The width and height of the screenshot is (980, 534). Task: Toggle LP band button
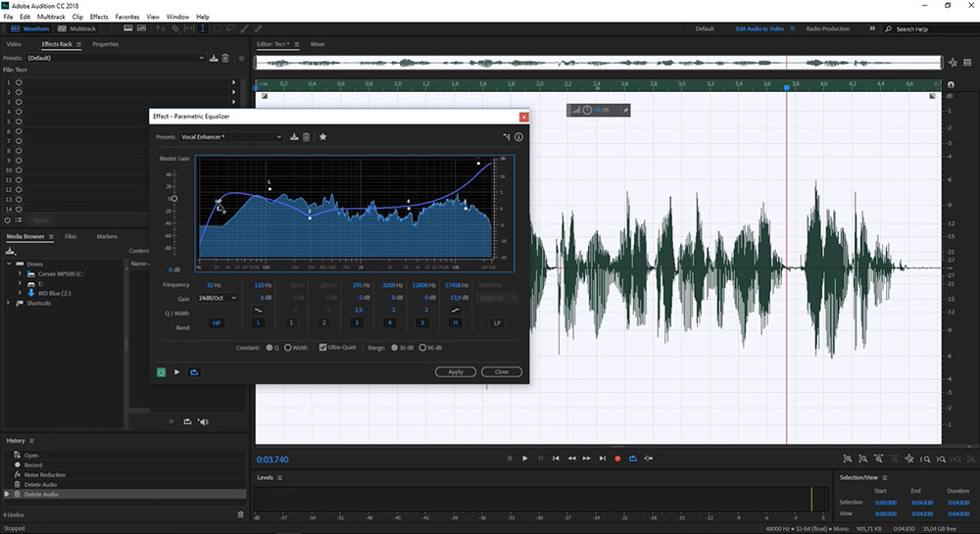click(497, 323)
